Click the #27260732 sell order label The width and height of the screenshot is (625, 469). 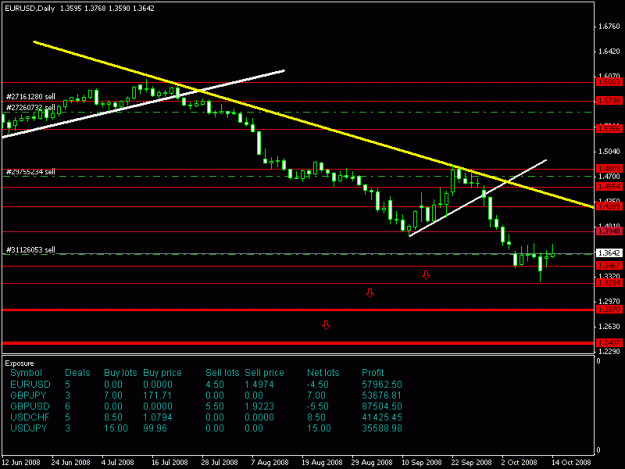coord(31,108)
